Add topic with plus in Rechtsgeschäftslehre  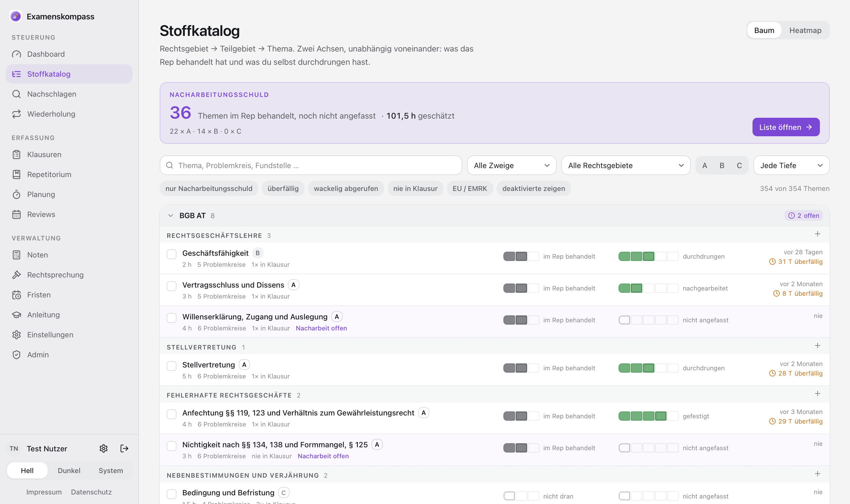tap(817, 234)
